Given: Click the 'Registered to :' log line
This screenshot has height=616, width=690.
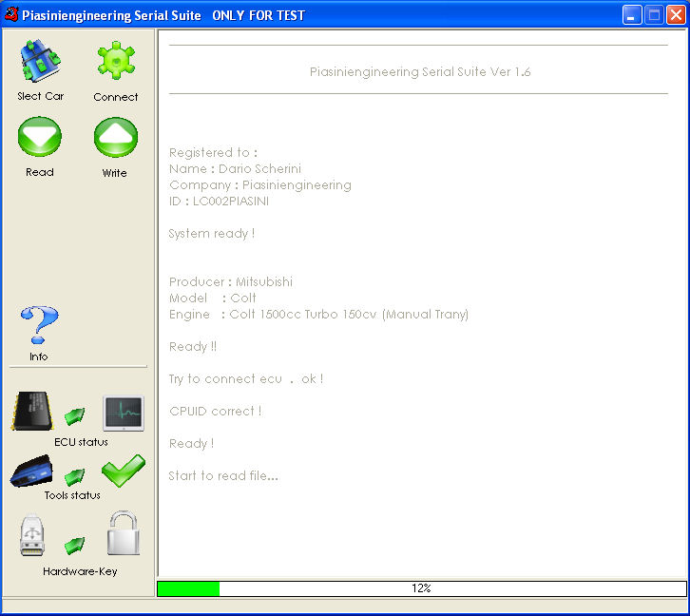Looking at the screenshot, I should 214,153.
